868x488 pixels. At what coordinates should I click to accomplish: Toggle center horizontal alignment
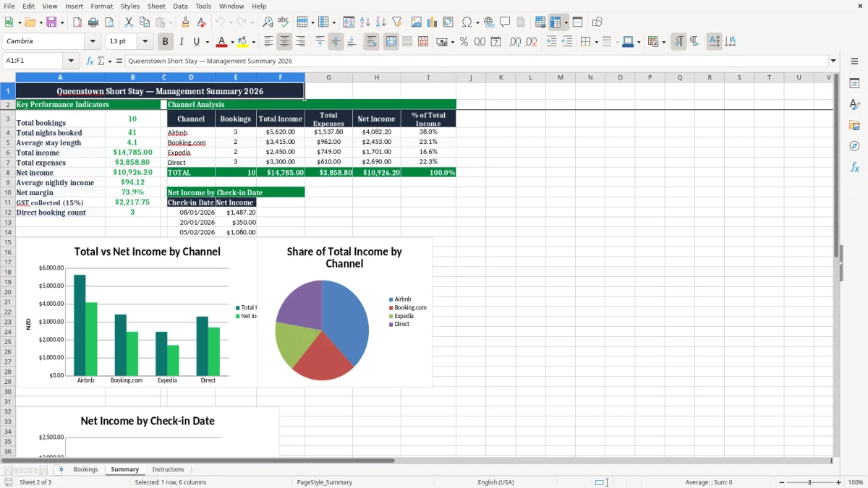pyautogui.click(x=284, y=42)
